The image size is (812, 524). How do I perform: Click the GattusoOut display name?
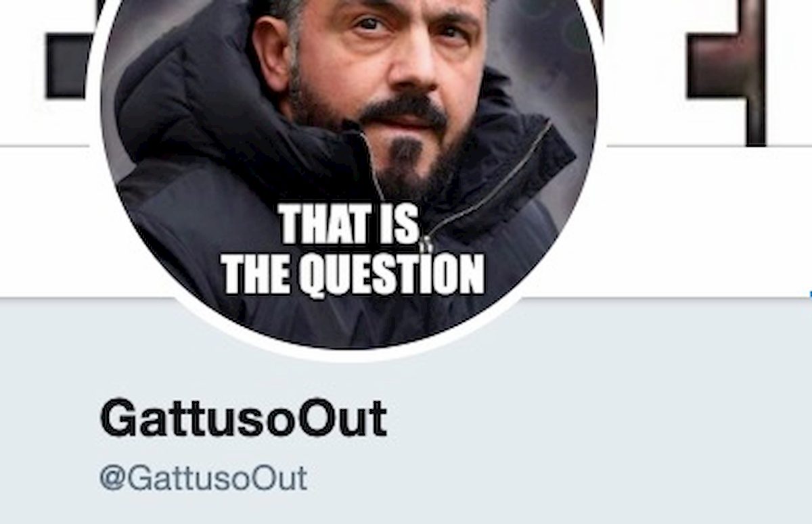(244, 419)
